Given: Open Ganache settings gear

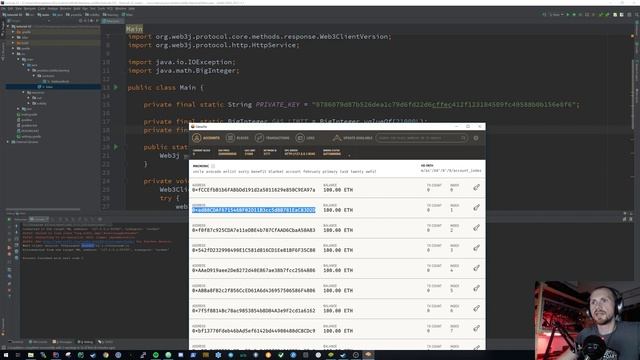Looking at the screenshot, I should click(476, 138).
